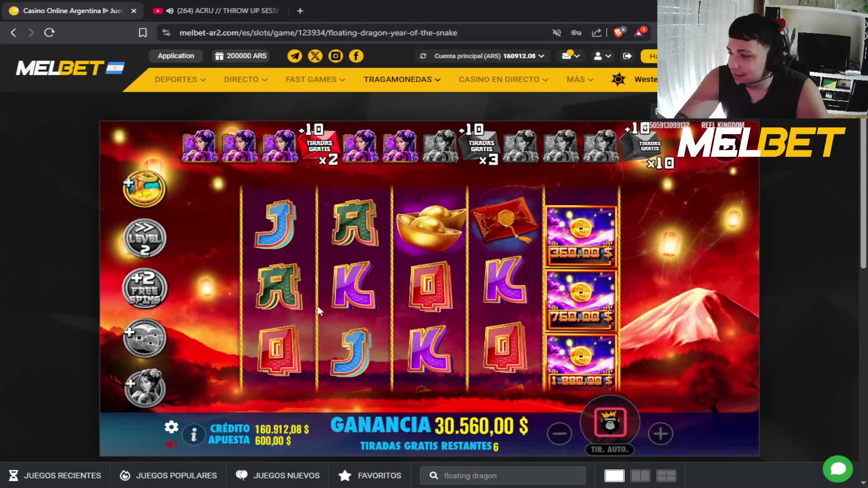Click browser back arrow

[x=14, y=33]
